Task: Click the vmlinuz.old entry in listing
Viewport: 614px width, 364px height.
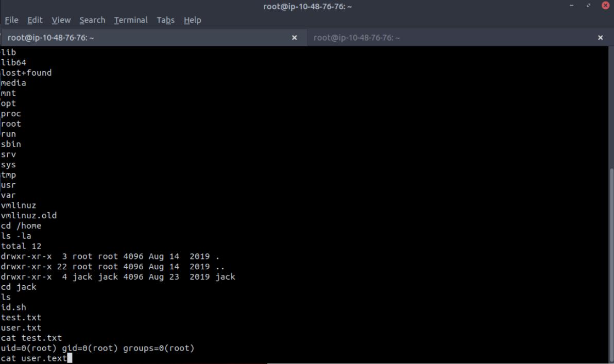Action: (29, 215)
